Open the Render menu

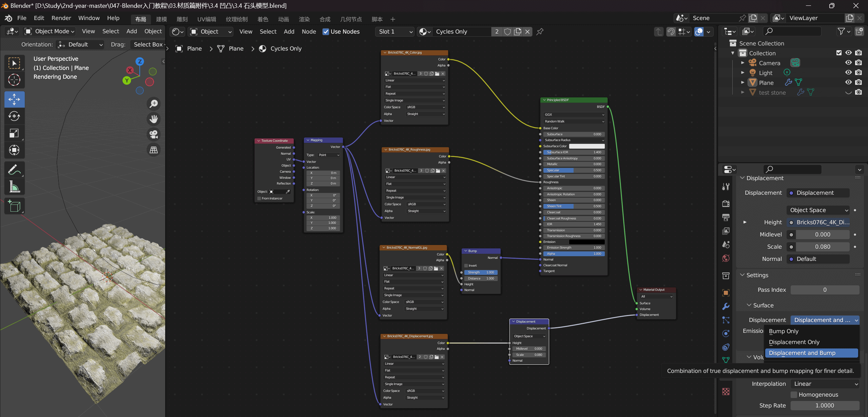[61, 18]
